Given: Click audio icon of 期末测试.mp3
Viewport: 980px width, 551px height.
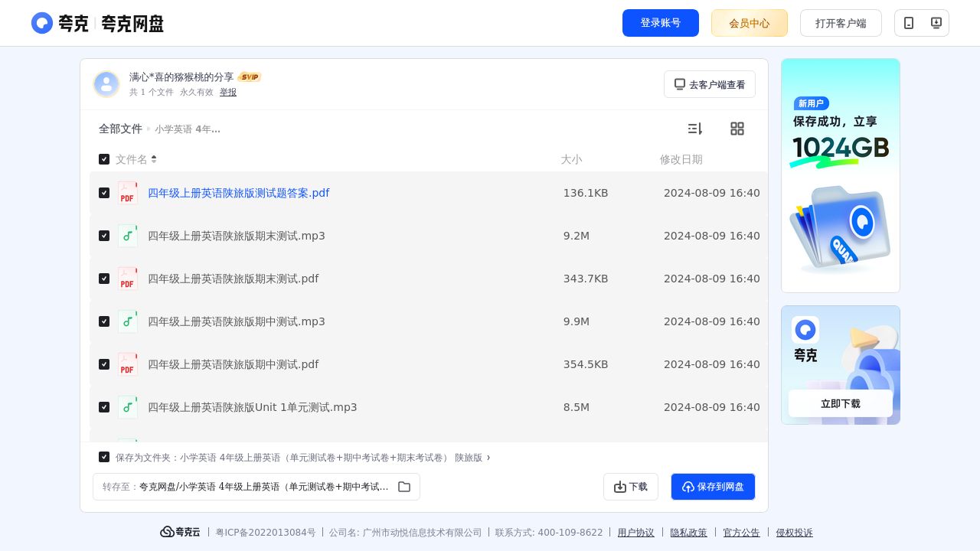Looking at the screenshot, I should (128, 236).
